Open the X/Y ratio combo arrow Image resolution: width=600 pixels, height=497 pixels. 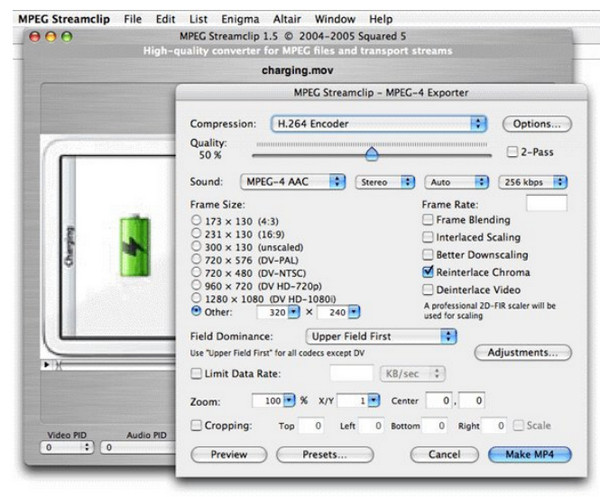374,401
